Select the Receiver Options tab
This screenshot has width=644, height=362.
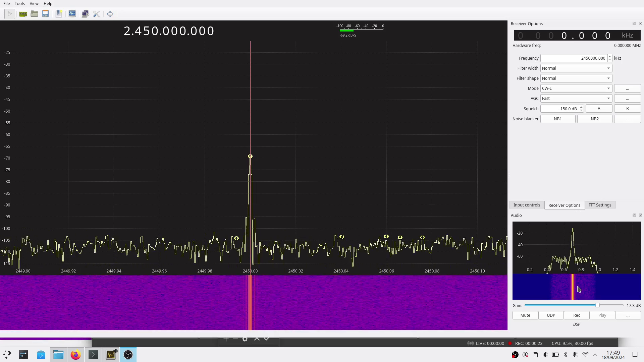tap(564, 205)
